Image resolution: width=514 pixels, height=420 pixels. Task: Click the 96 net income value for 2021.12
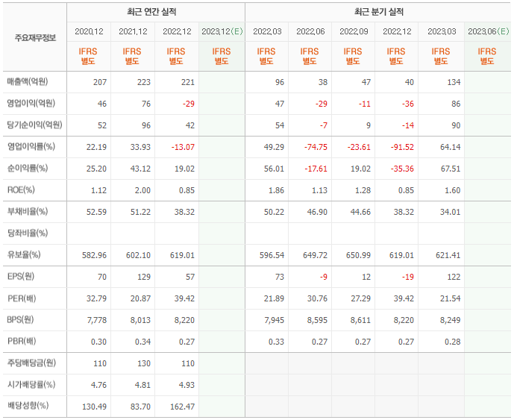tap(146, 125)
